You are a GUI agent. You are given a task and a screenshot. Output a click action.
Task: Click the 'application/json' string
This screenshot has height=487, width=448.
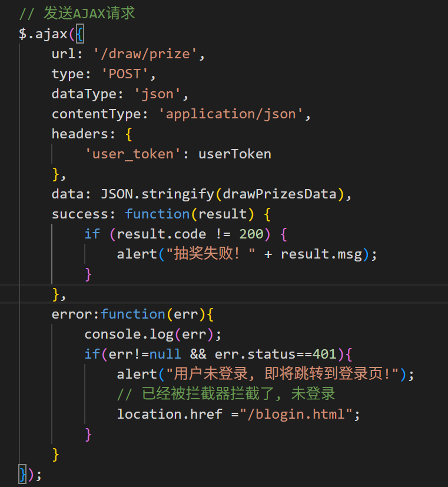[231, 114]
